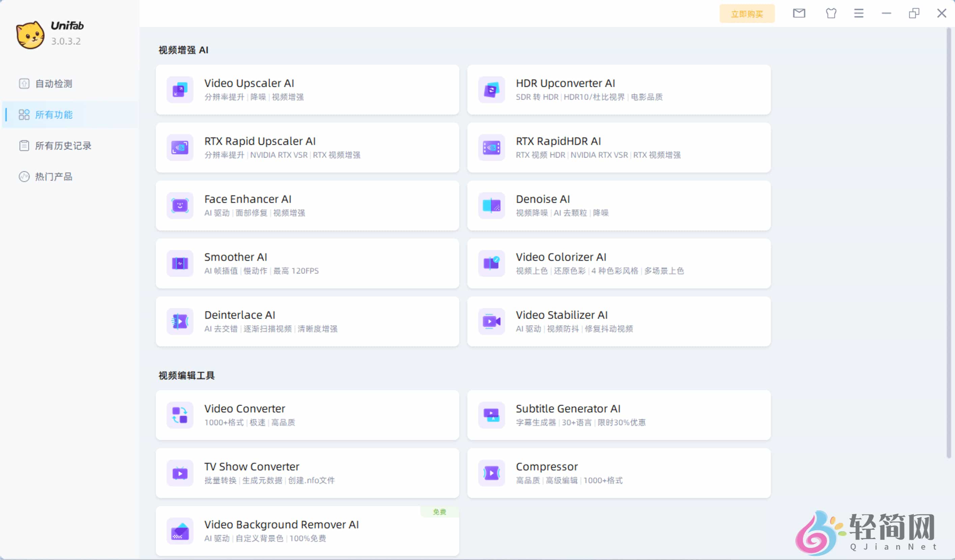The width and height of the screenshot is (955, 560).
Task: Click the 立即购买 buy now button
Action: point(747,13)
